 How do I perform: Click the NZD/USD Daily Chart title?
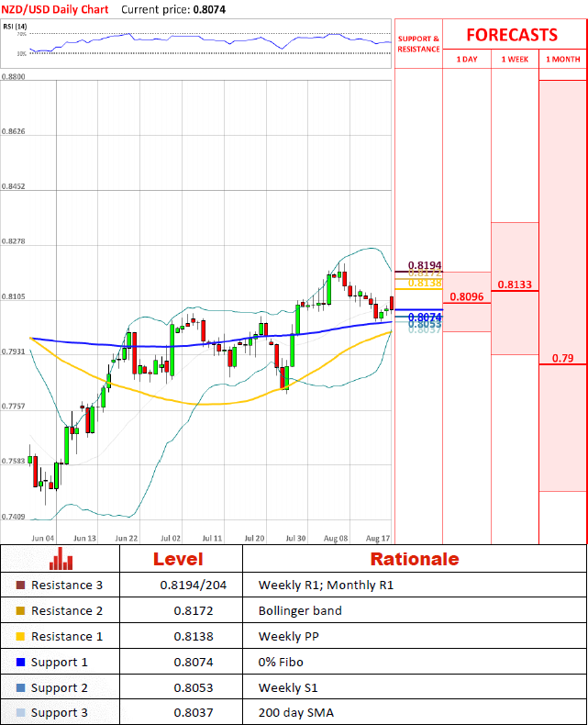(x=54, y=9)
